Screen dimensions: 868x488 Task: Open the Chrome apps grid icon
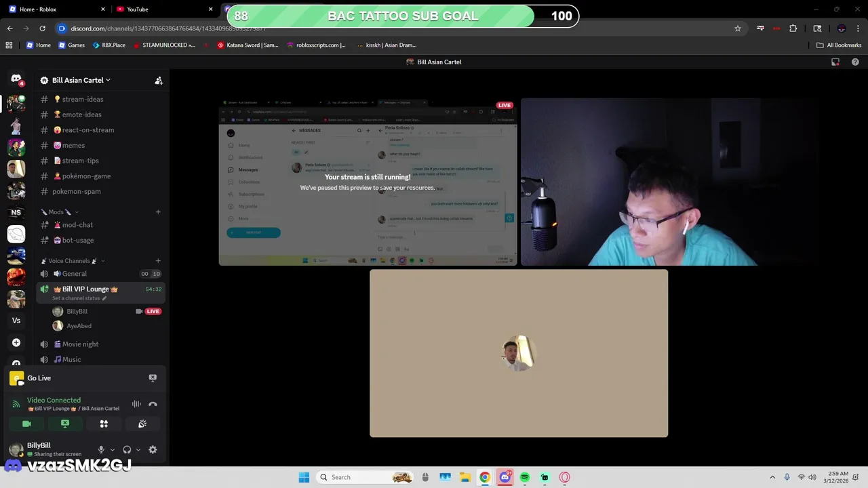(x=9, y=45)
